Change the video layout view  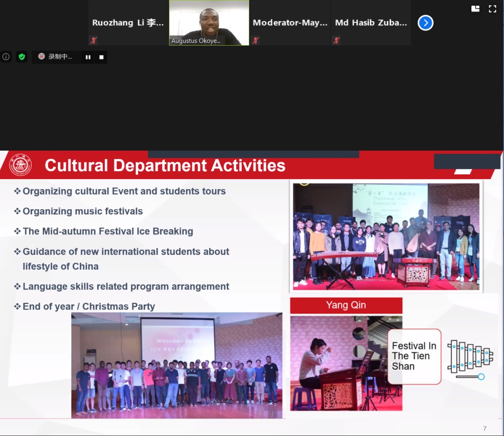pos(476,8)
